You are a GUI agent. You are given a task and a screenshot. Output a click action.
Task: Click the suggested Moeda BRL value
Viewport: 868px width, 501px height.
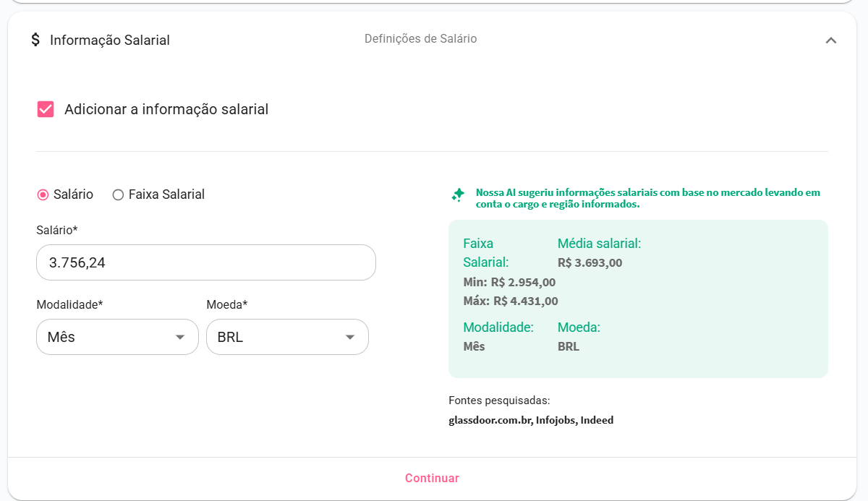coord(569,346)
